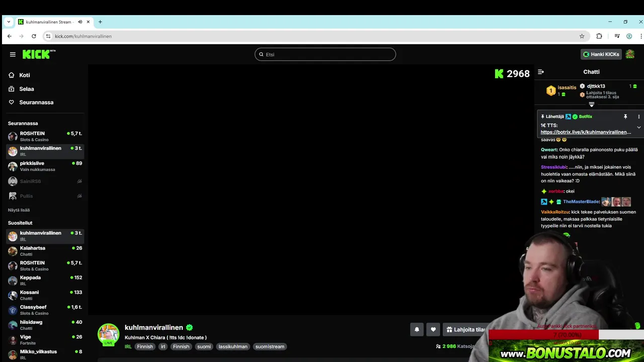
Task: Open the hamburger sidebar menu
Action: [x=13, y=54]
